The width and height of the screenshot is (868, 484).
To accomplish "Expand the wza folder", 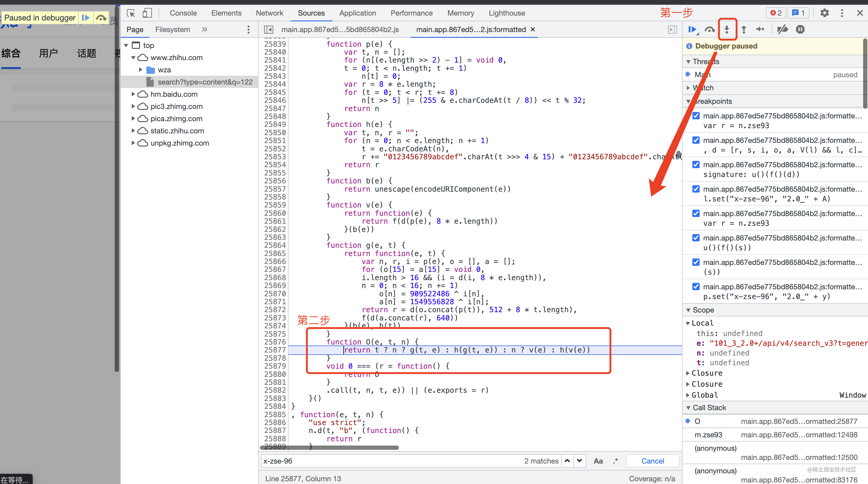I will [141, 70].
